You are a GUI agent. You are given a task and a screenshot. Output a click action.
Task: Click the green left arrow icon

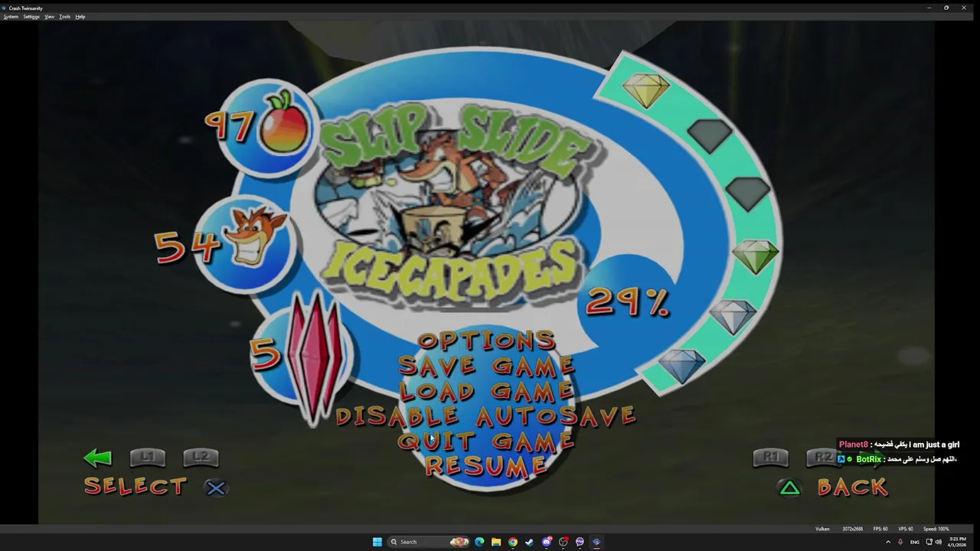tap(97, 458)
